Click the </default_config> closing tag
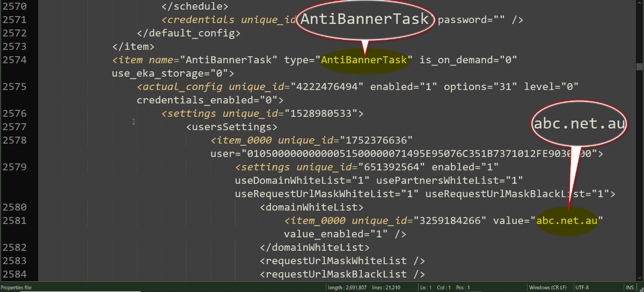This screenshot has height=292, width=644. point(188,33)
